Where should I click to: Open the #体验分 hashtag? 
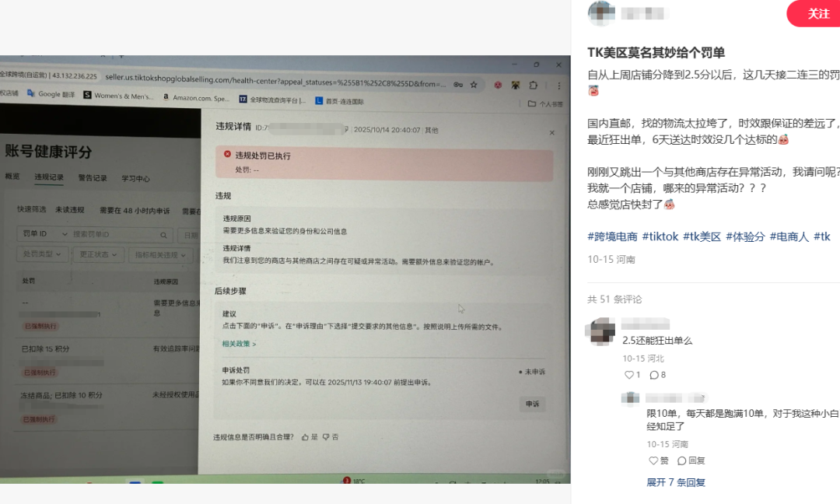745,236
